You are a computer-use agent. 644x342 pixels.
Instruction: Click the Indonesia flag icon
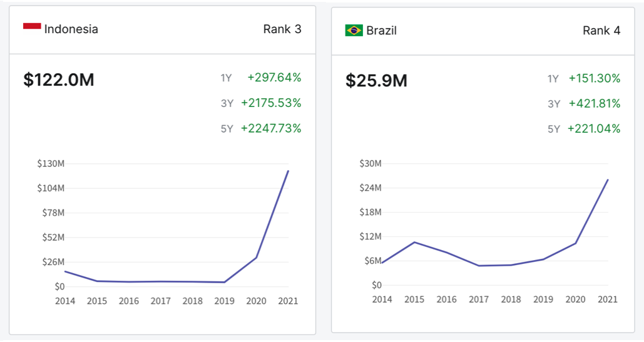click(x=32, y=26)
